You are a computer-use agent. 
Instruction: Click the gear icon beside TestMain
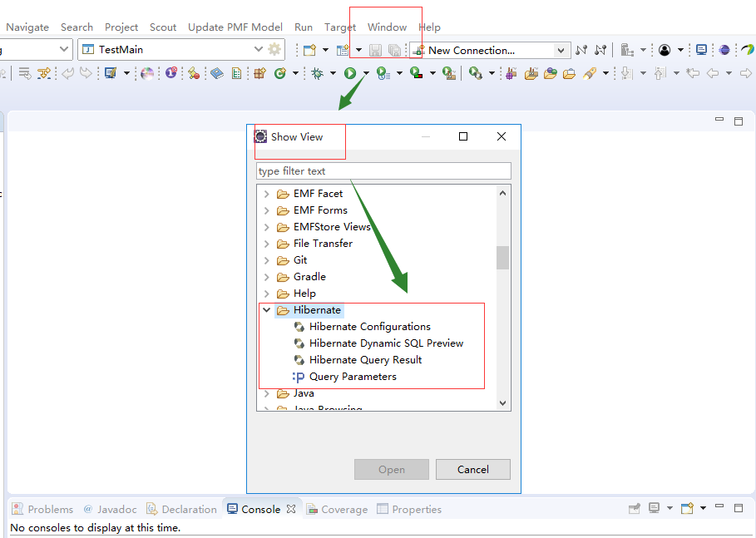[274, 49]
